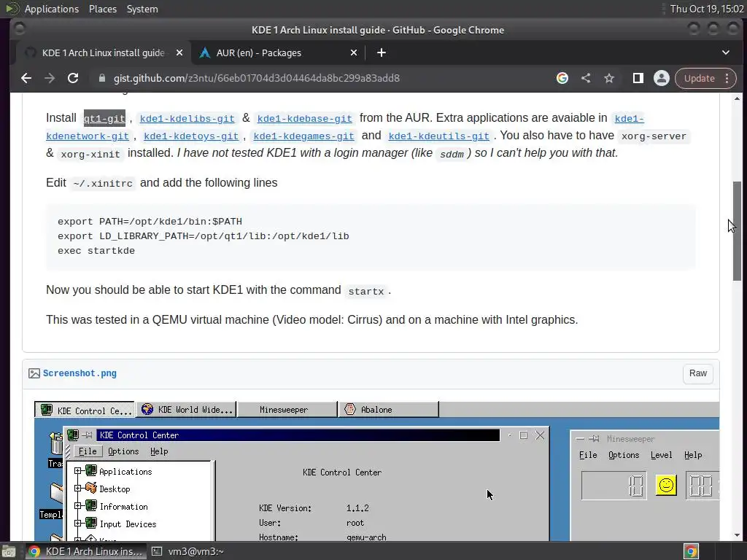Image resolution: width=747 pixels, height=560 pixels.
Task: Click the ~/.xinitrc inline code
Action: (x=103, y=183)
